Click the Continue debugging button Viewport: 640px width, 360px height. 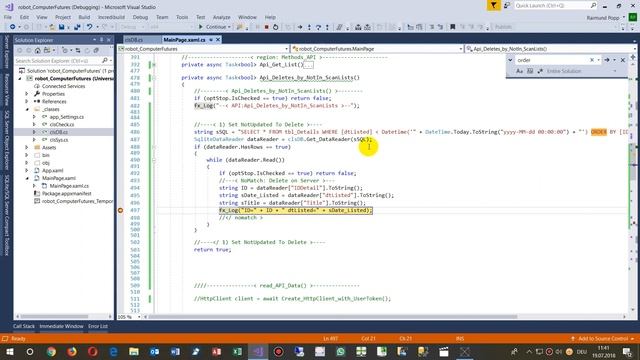[x=213, y=27]
